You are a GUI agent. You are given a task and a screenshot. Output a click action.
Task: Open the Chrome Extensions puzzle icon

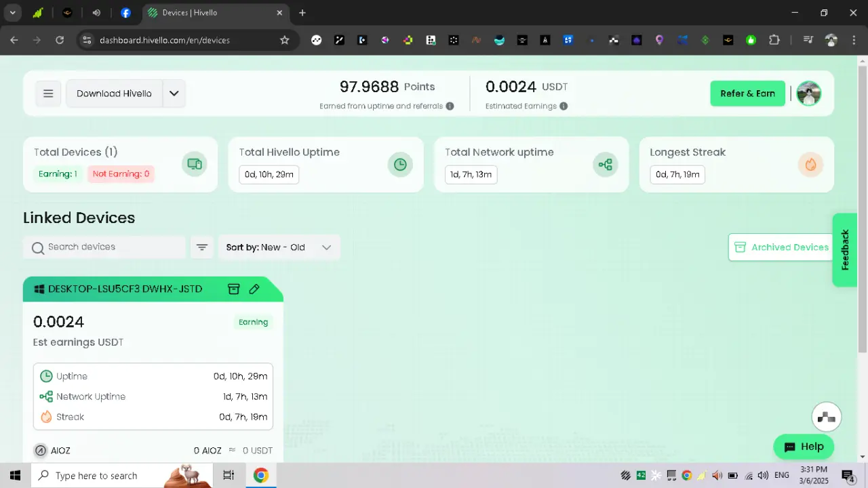pyautogui.click(x=774, y=40)
